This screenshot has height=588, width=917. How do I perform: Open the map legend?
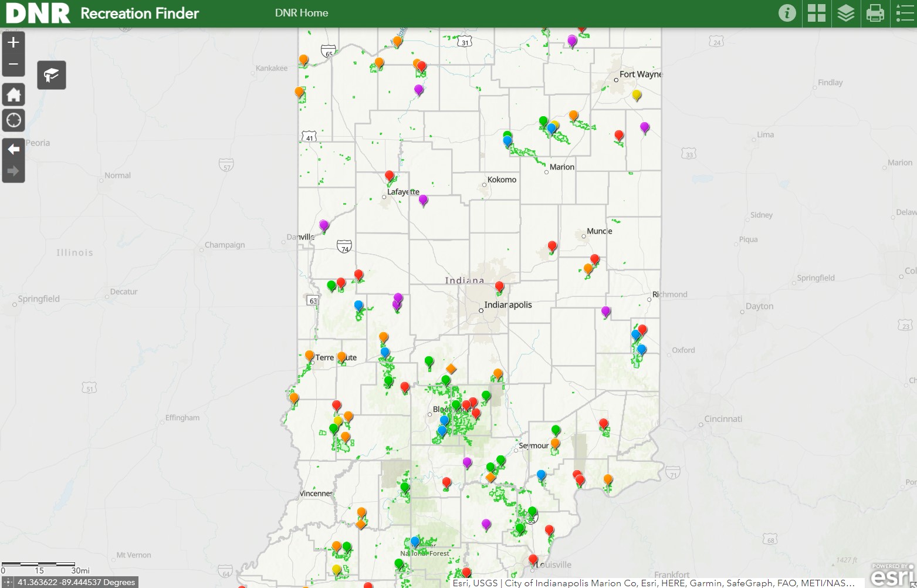(x=904, y=13)
